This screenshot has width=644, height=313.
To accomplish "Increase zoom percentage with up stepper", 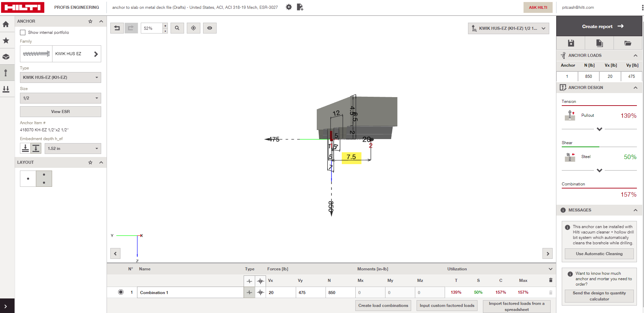I will [x=165, y=26].
